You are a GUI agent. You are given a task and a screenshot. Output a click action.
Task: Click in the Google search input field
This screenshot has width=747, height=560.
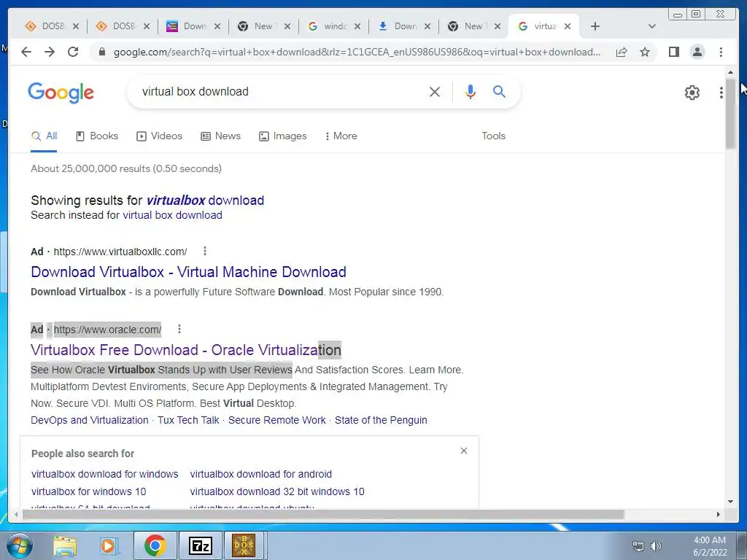tap(281, 91)
